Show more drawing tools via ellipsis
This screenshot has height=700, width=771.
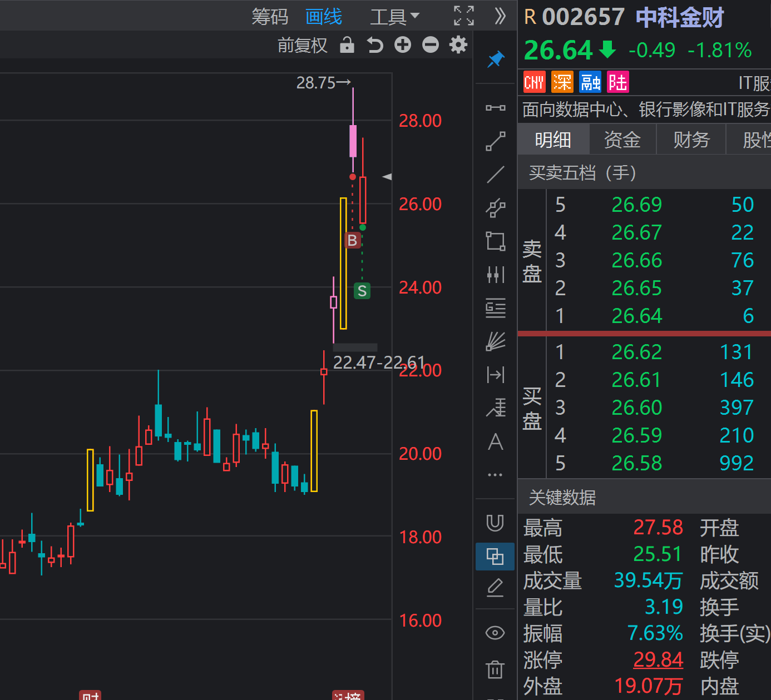tap(495, 475)
